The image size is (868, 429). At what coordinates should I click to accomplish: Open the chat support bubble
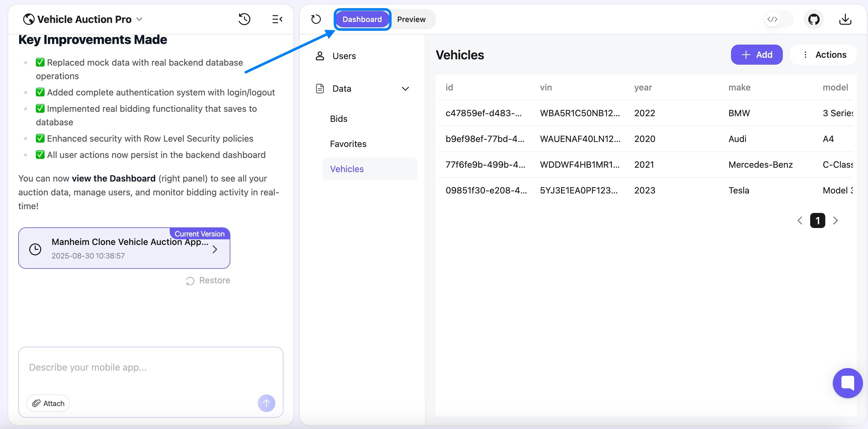tap(848, 383)
